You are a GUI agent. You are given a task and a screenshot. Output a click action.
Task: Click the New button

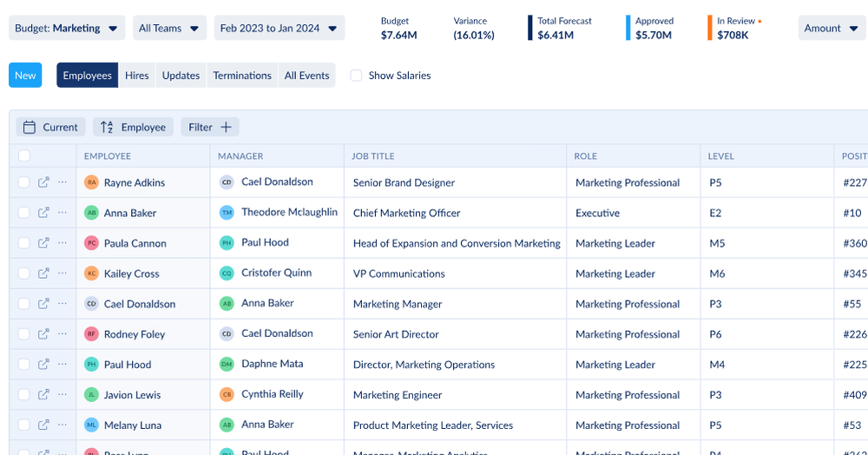25,76
